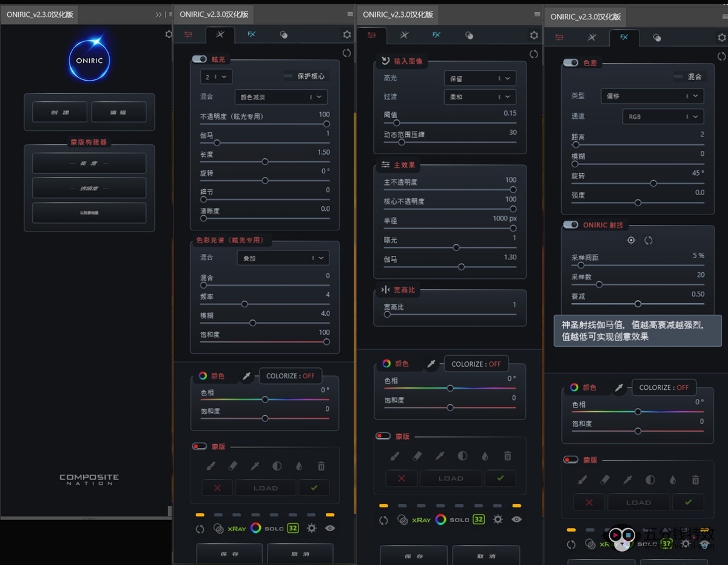Viewport: 728px width, 565px height.
Task: Click the SOLO icon in 眩光 panel
Action: (274, 529)
